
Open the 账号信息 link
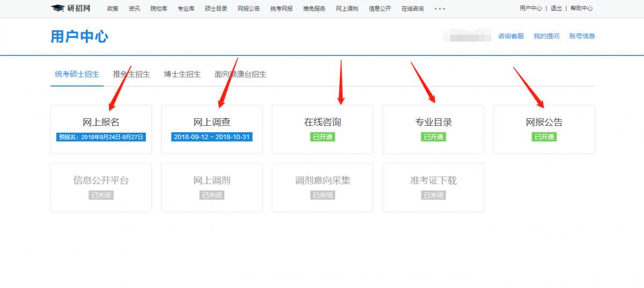coord(582,36)
